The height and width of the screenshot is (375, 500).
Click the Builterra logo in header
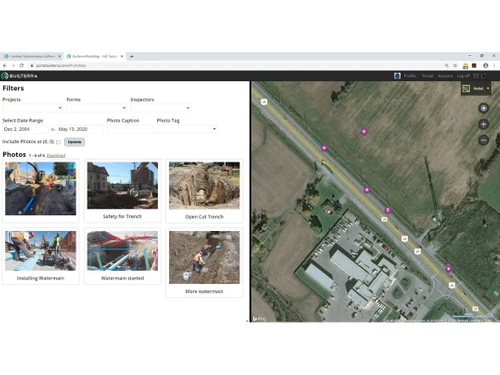pos(19,76)
